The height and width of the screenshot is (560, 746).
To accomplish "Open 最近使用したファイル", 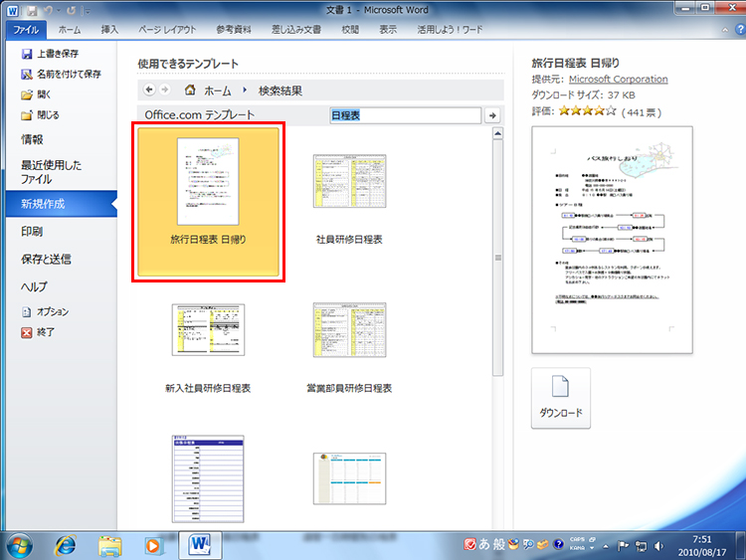I will [51, 172].
